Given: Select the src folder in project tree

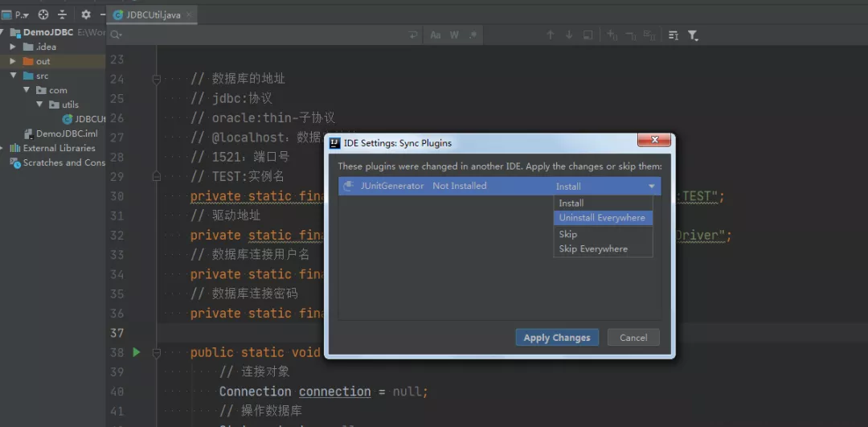Looking at the screenshot, I should click(x=42, y=76).
